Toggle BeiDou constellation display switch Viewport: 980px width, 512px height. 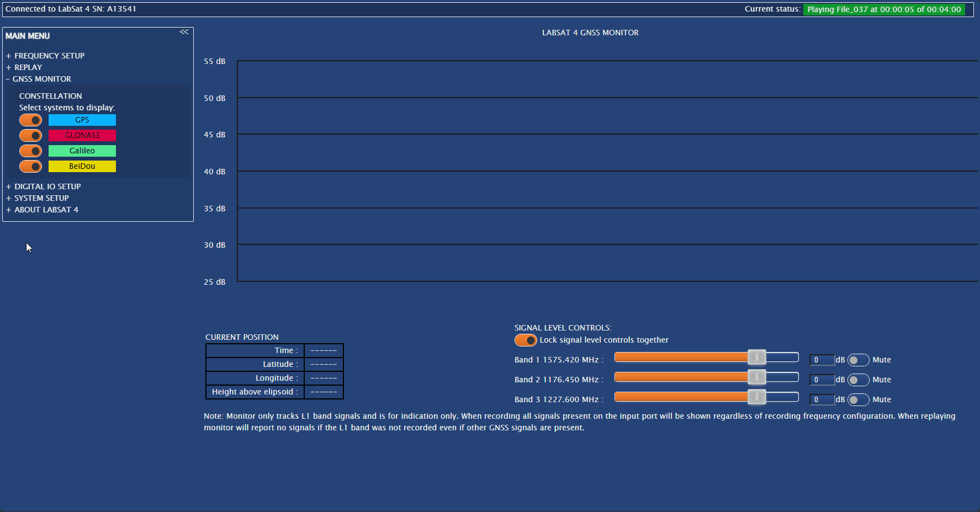pyautogui.click(x=31, y=166)
